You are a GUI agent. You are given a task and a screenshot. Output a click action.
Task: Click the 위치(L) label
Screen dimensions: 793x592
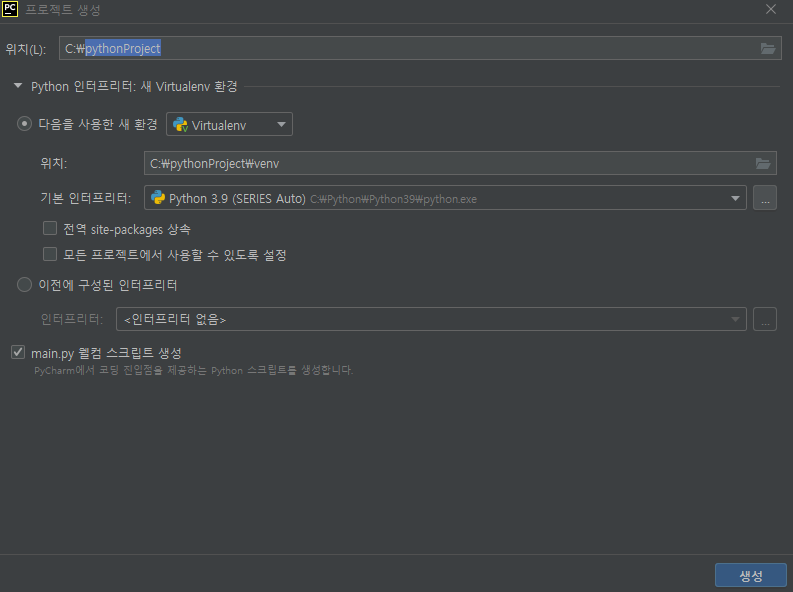click(25, 49)
